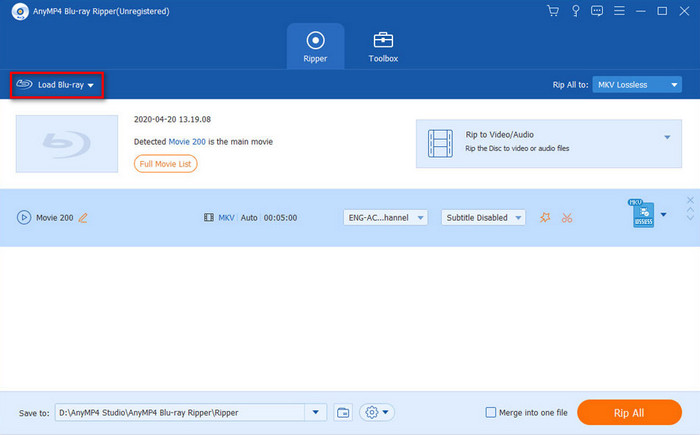Open the gear settings dropdown
Screen dimensions: 700x435
point(377,412)
